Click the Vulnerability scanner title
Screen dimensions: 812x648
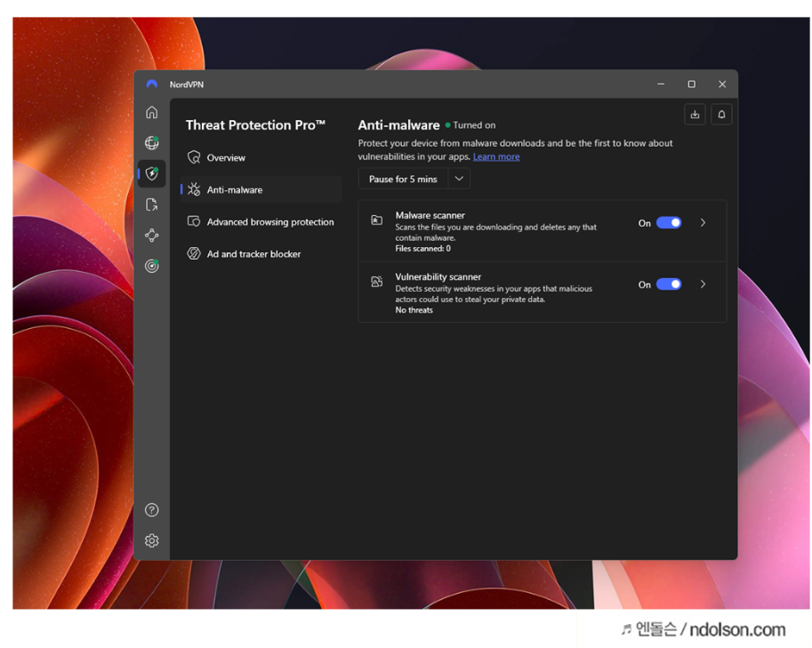pyautogui.click(x=438, y=277)
